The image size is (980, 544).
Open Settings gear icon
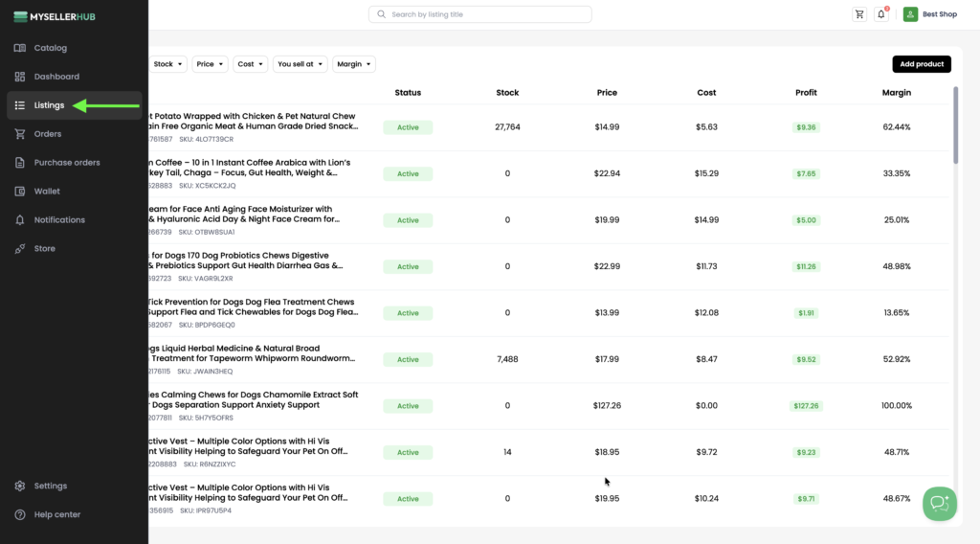pyautogui.click(x=20, y=486)
